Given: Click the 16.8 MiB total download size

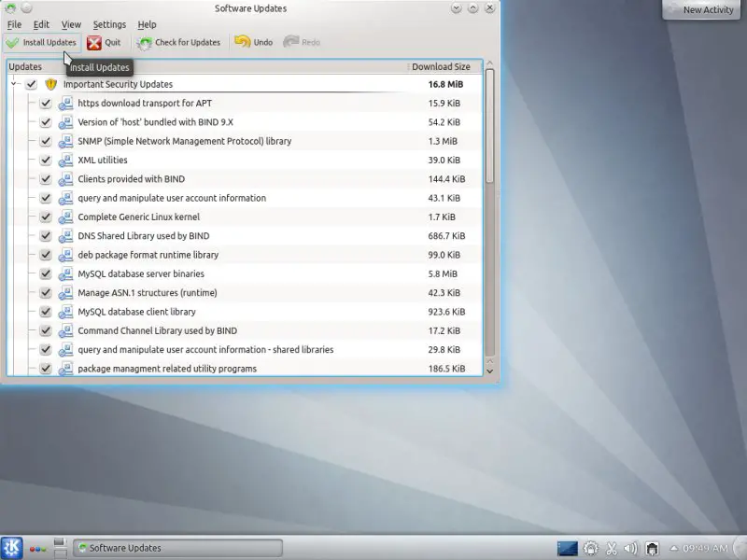Looking at the screenshot, I should coord(445,84).
